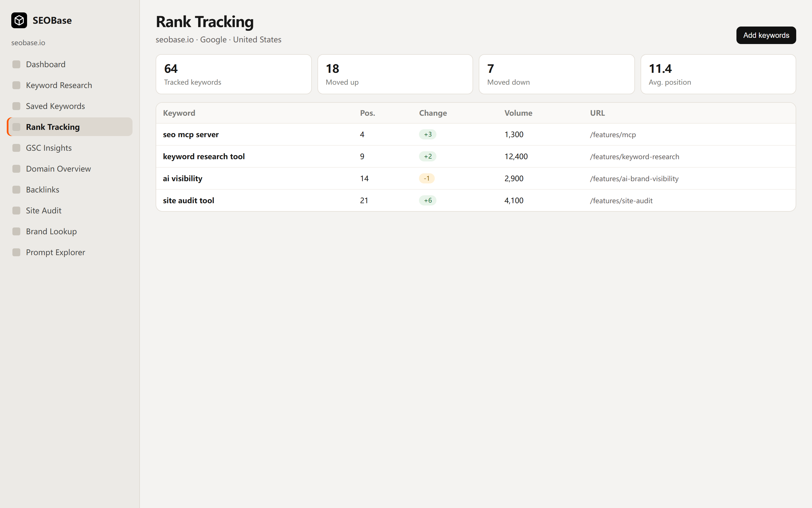Click the icon beside Rank Tracking

(16, 127)
